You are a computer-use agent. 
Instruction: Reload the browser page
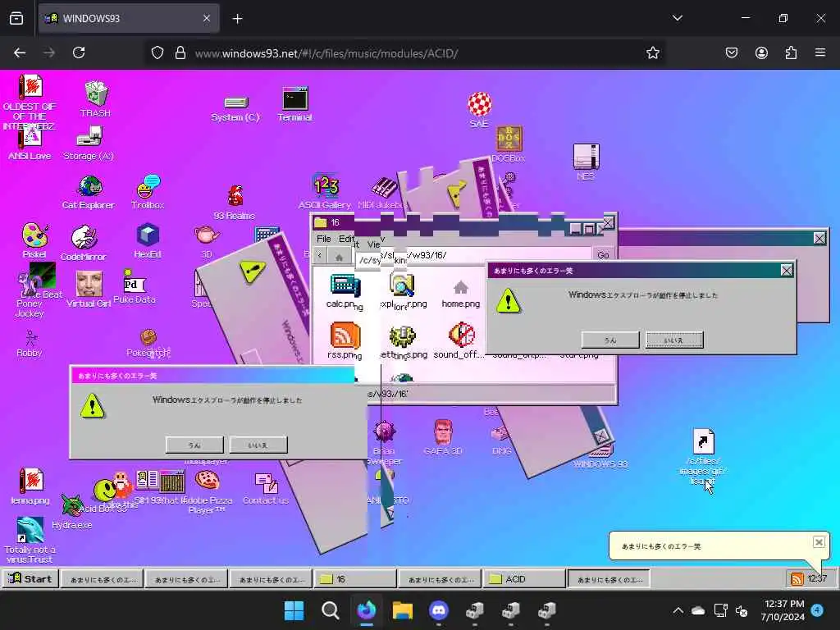pos(79,52)
